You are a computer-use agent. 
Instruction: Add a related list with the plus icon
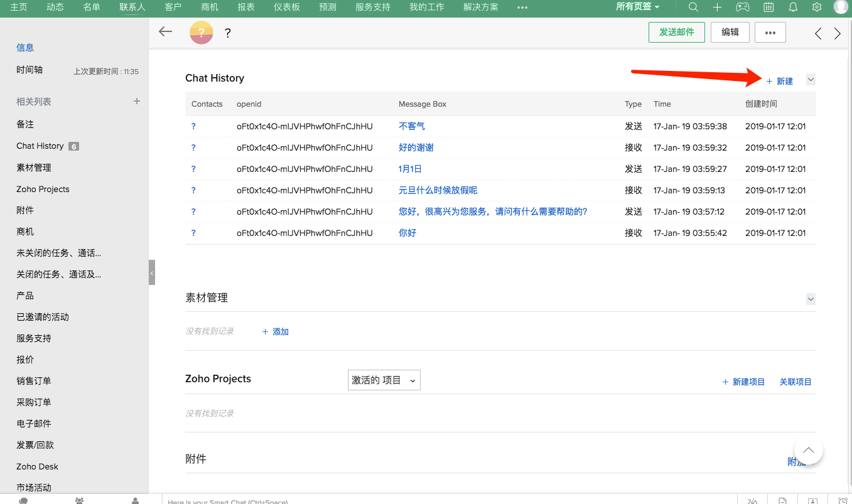(x=136, y=100)
